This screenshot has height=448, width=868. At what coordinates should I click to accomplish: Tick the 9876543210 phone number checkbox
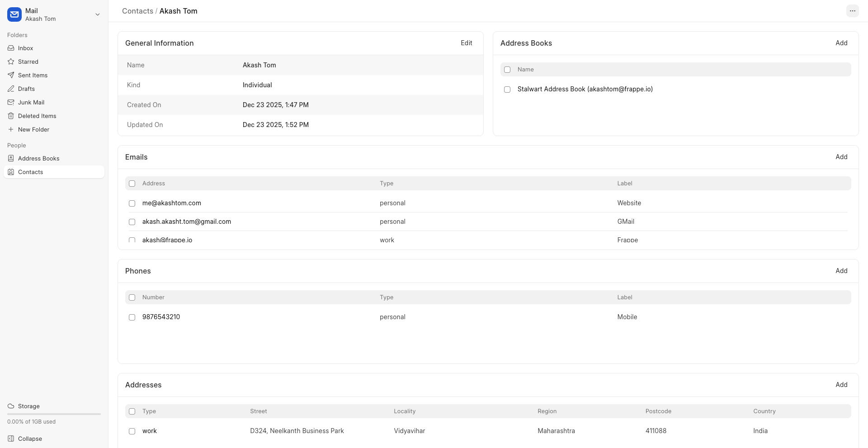click(132, 317)
